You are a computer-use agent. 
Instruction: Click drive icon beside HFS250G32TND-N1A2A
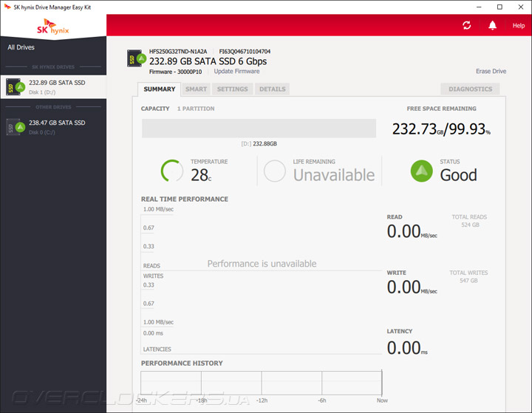[137, 58]
